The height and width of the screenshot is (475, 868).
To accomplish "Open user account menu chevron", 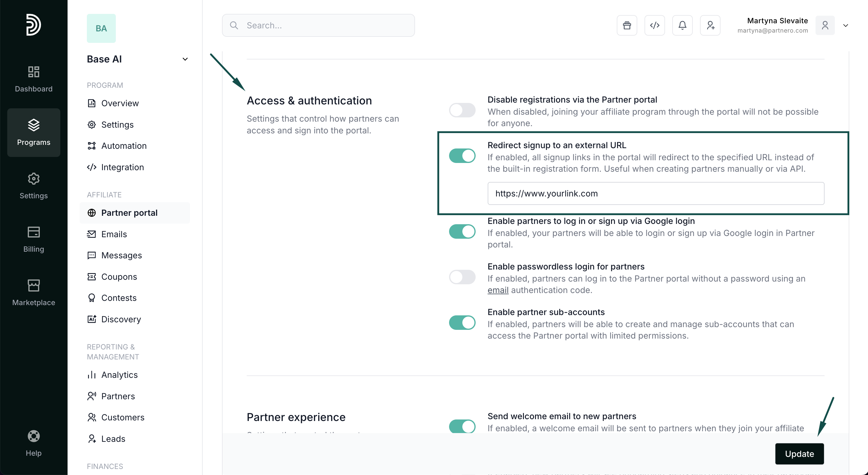I will (845, 25).
